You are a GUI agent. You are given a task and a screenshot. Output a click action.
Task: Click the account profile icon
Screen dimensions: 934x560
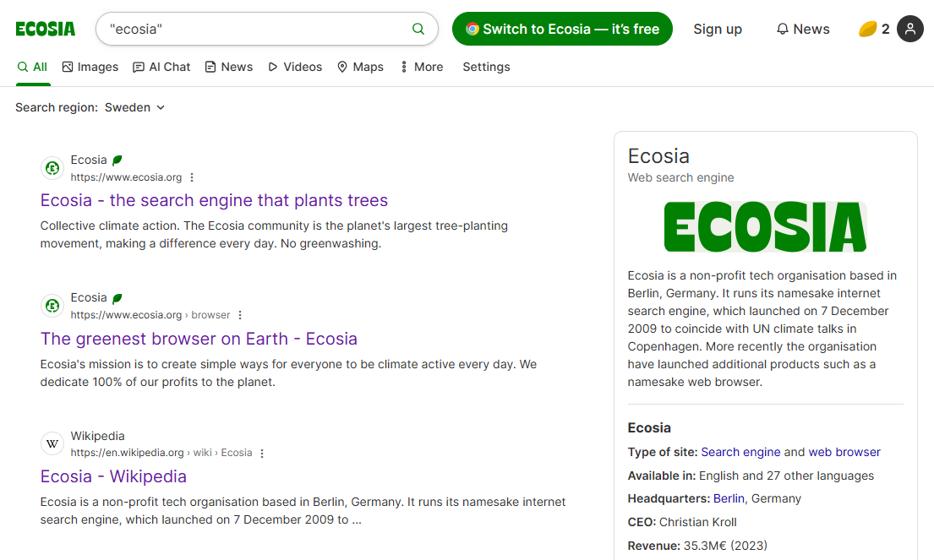909,28
